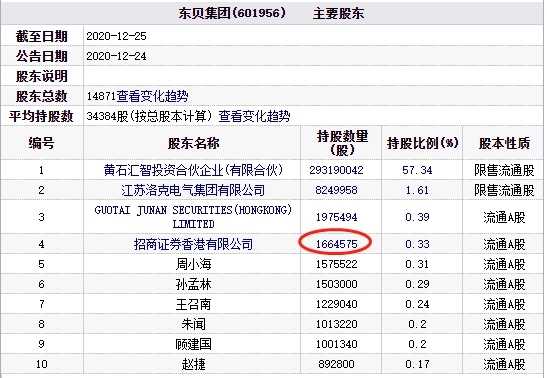Select the shareholder count 14871
The height and width of the screenshot is (378, 547).
(x=101, y=96)
